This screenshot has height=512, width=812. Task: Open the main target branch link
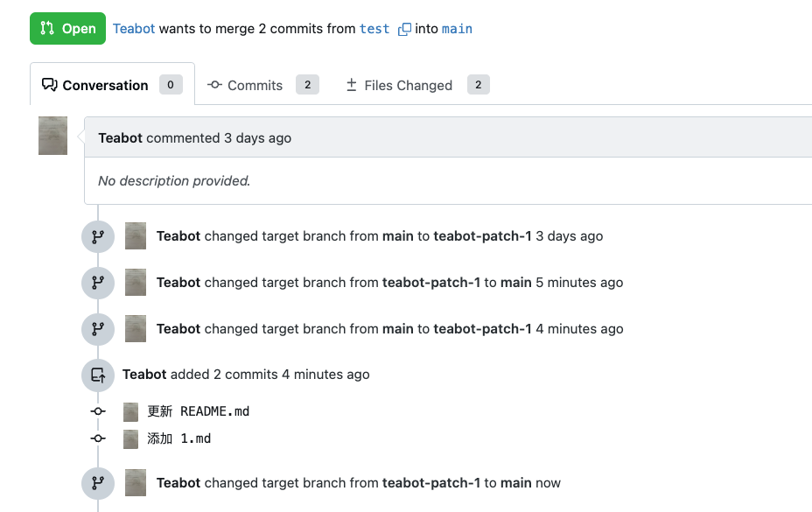[457, 29]
